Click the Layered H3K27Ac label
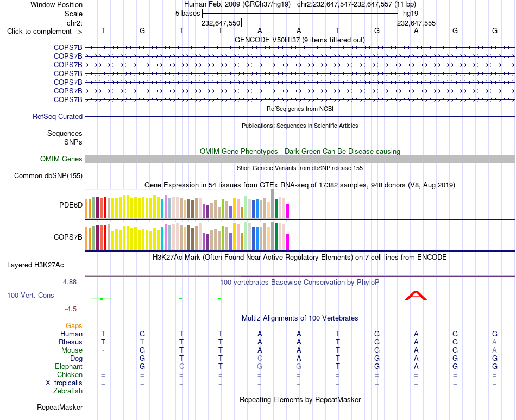 [35, 265]
